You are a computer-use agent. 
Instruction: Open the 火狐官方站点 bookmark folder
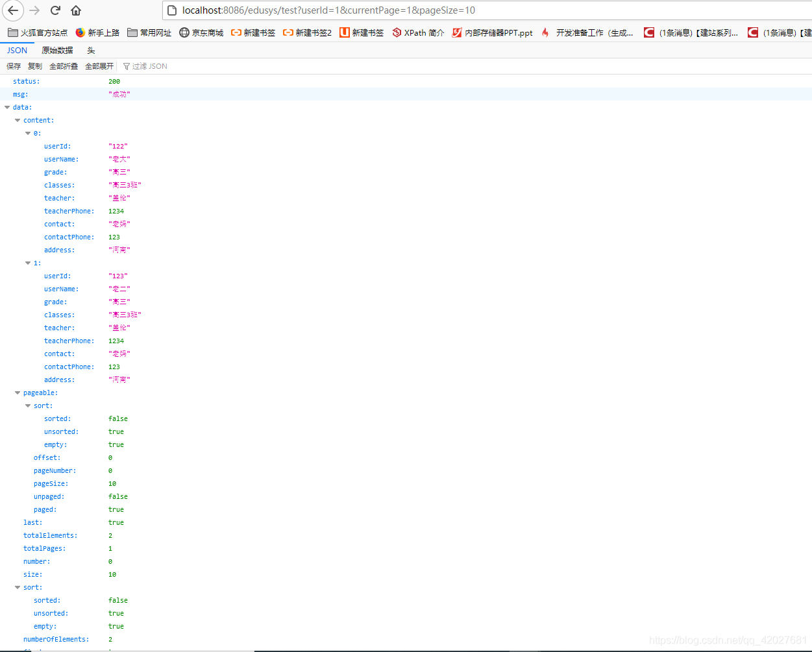[38, 32]
